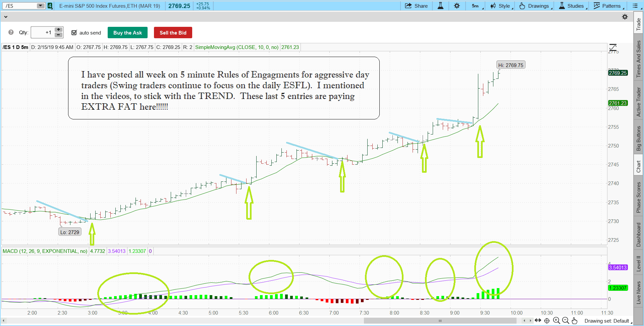The image size is (644, 326).
Task: Select the zoom-out magnifier at bottom right
Action: tap(565, 321)
